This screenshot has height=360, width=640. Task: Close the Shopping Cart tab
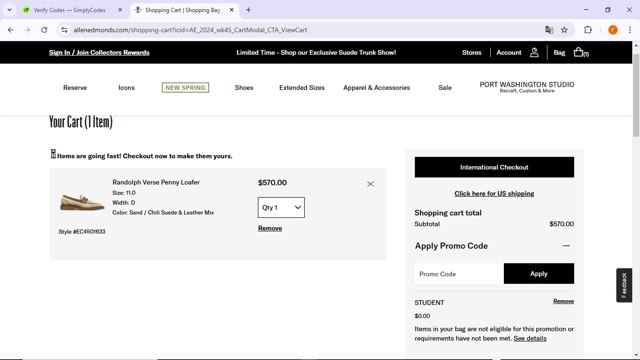pyautogui.click(x=231, y=10)
